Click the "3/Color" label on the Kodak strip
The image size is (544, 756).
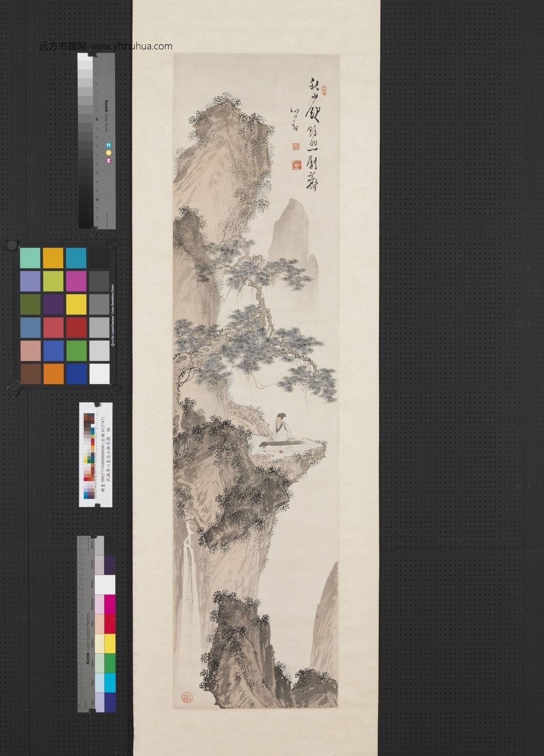coord(92,565)
